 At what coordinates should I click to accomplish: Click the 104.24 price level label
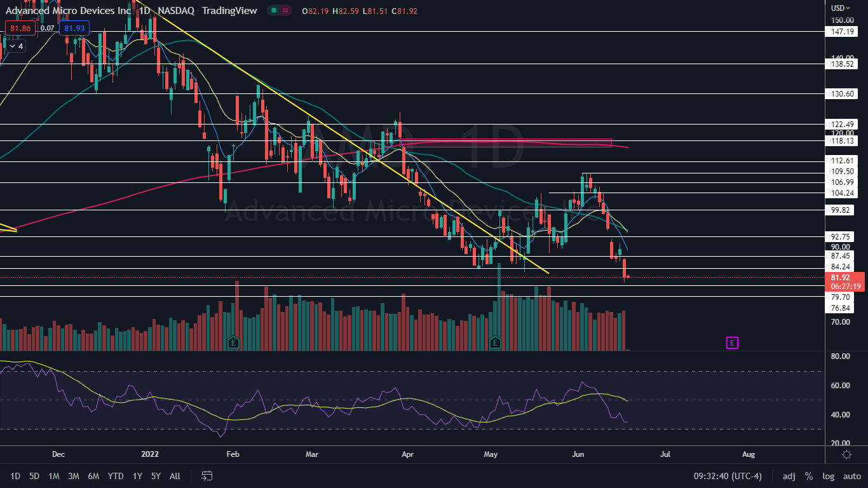point(843,193)
